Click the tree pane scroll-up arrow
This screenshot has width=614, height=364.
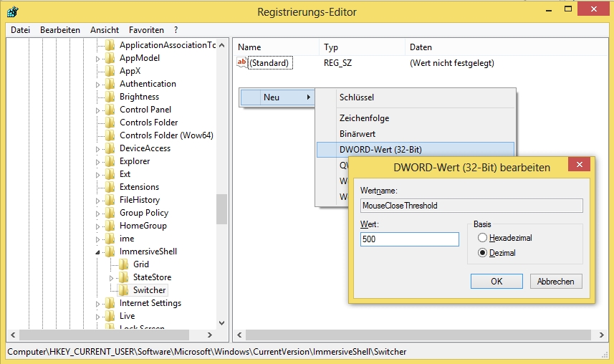tap(221, 45)
